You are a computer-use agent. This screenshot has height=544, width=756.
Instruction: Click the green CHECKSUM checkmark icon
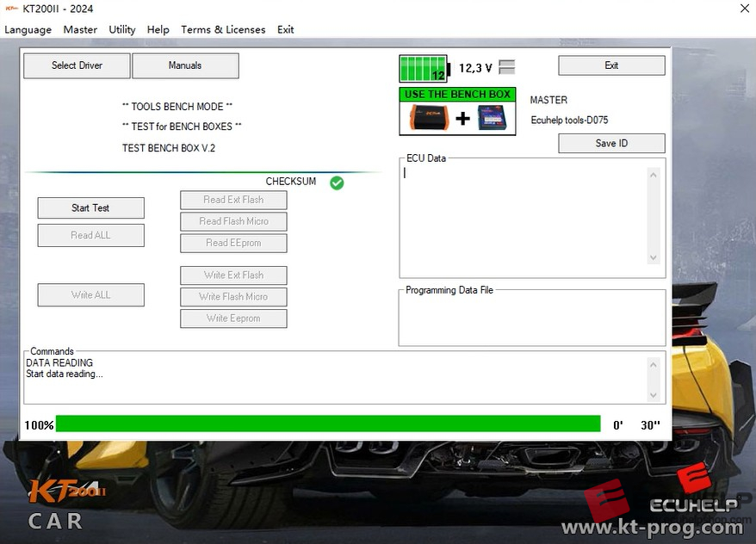click(x=337, y=182)
